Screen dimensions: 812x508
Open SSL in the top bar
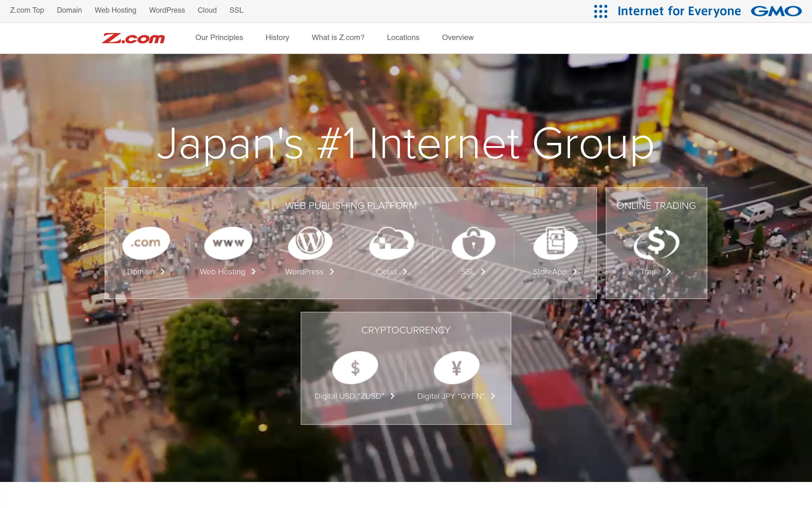(x=236, y=10)
